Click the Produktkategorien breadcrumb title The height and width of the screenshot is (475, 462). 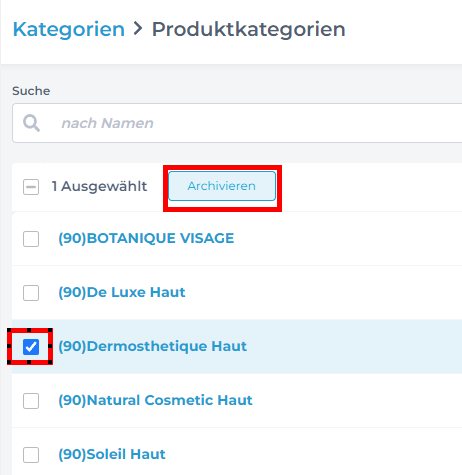pos(249,29)
